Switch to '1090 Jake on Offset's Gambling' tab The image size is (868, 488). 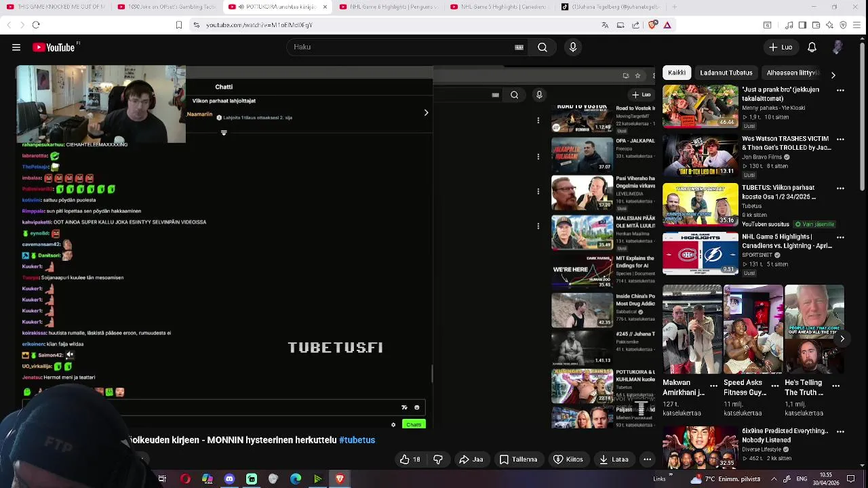pos(167,7)
